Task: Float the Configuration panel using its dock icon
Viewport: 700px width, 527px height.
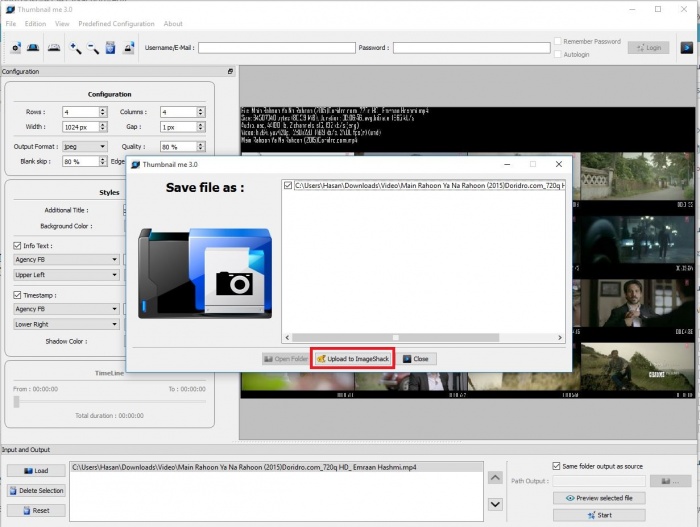Action: (x=230, y=72)
